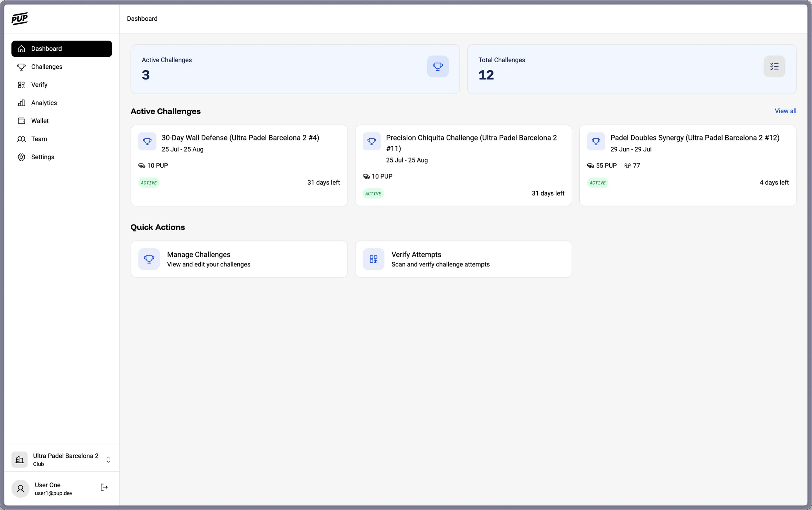Screen dimensions: 812x510
Task: Click 'Scan and verify challenge attempts' text
Action: pos(440,265)
